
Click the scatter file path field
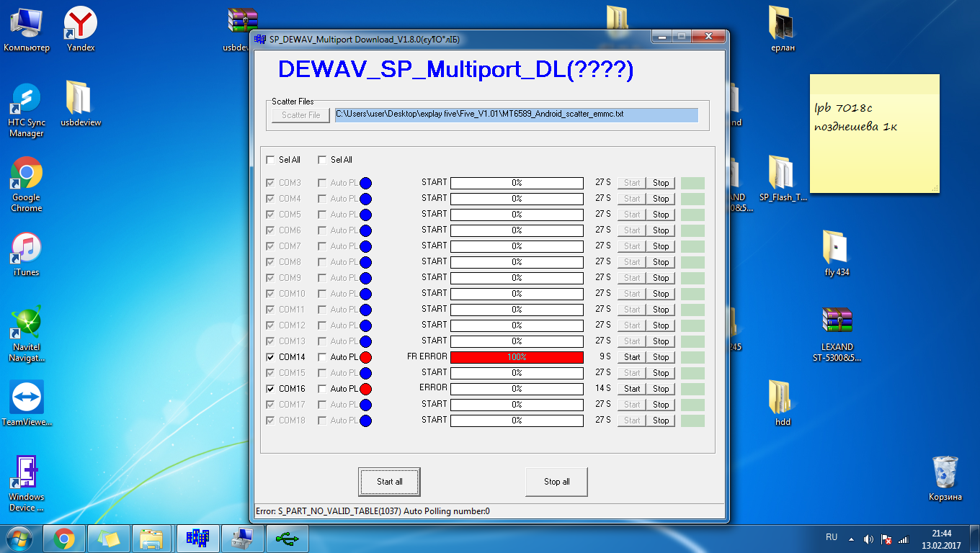point(516,115)
